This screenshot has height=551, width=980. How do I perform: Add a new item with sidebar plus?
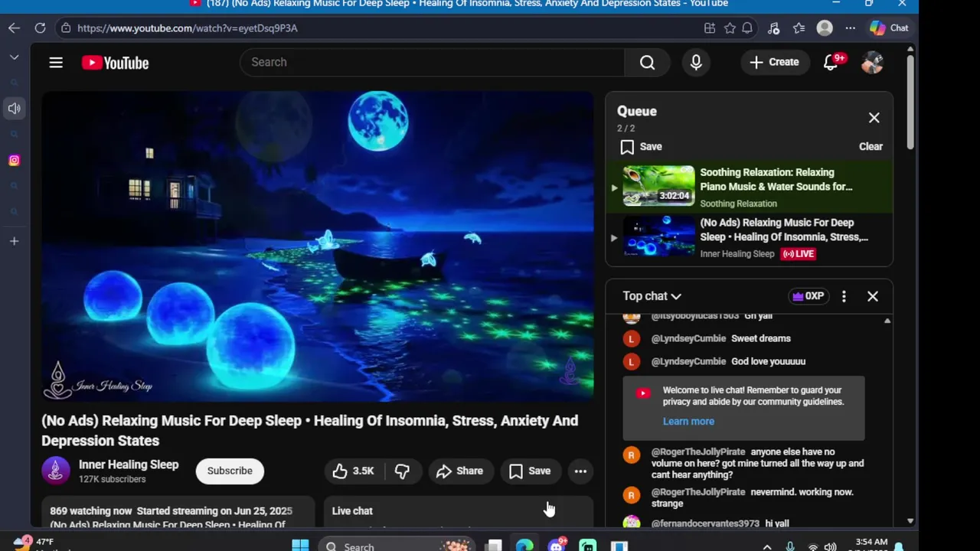coord(14,241)
